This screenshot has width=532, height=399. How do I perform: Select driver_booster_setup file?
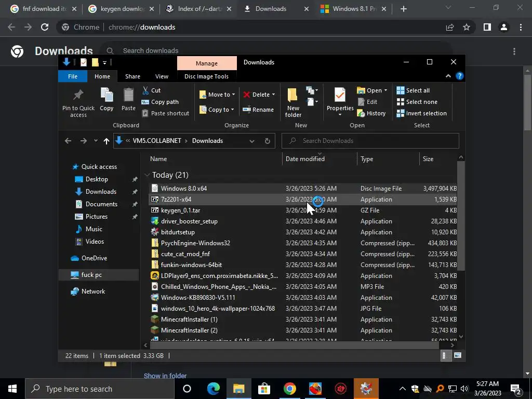pos(303,221)
